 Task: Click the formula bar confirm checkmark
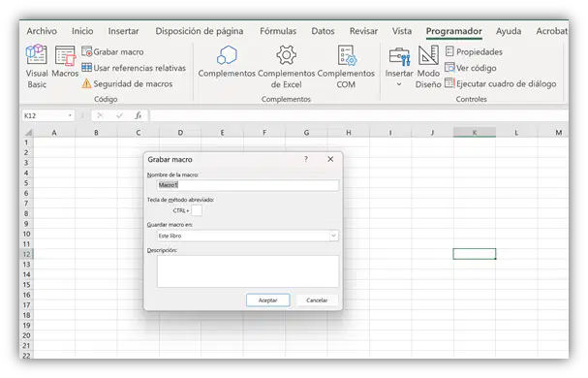[x=119, y=115]
